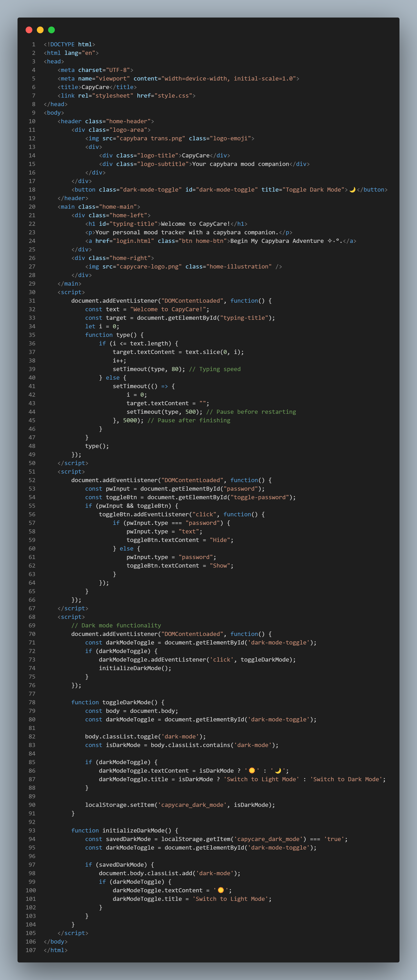Click the "i++;" statement
The image size is (417, 980).
coord(120,361)
